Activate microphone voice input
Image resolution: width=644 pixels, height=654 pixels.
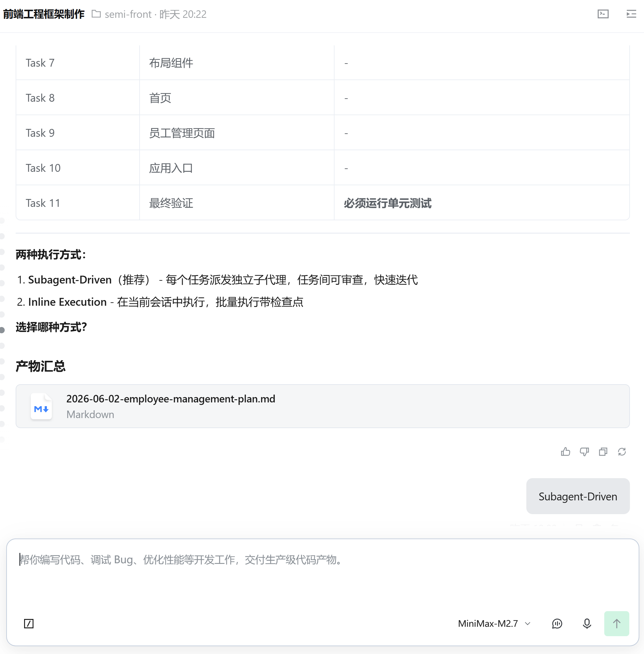click(587, 623)
